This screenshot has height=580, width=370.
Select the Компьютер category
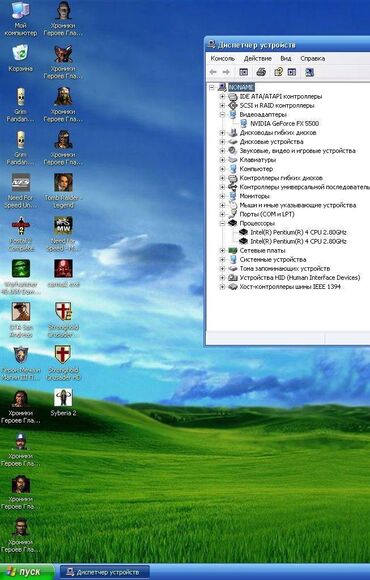click(256, 169)
